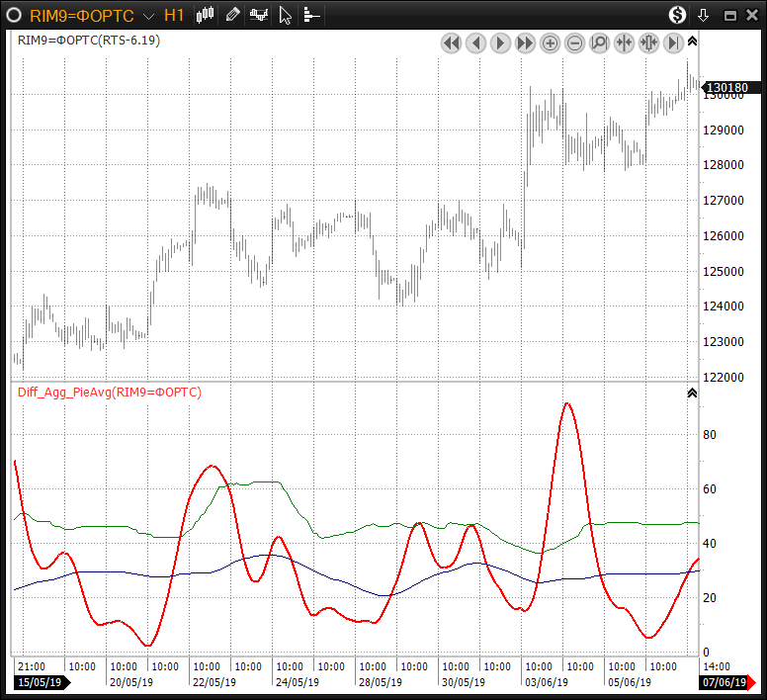This screenshot has width=767, height=700.
Task: Select the pencil drawing tool
Action: point(232,15)
